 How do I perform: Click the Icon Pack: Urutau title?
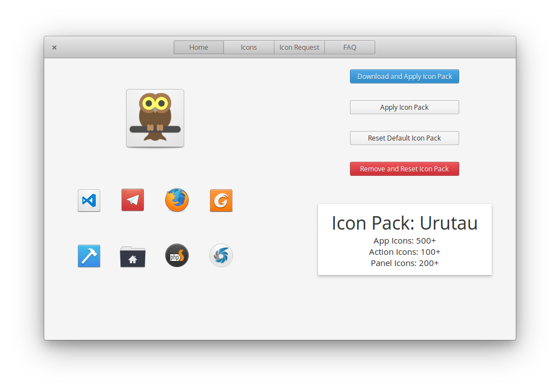tap(404, 223)
